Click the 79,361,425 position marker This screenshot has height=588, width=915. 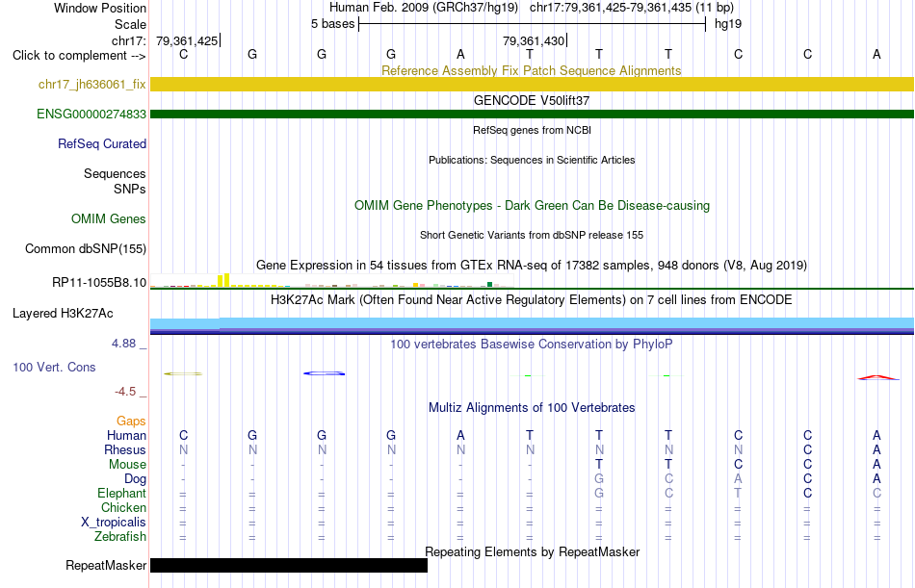tap(187, 40)
